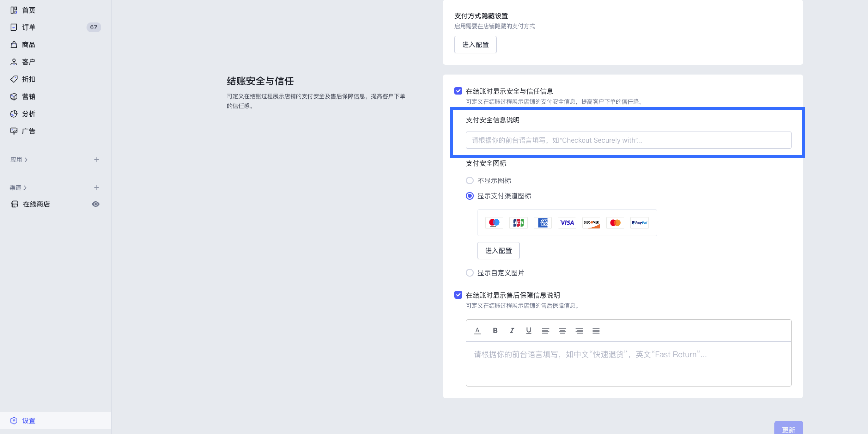The image size is (868, 434).
Task: Click the add icon next to 渠道
Action: click(x=96, y=188)
